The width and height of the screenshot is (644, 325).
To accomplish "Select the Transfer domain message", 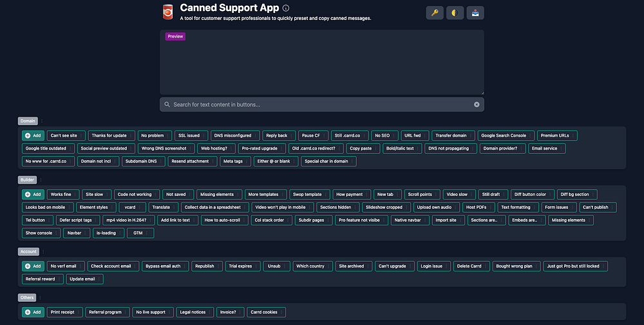I will (453, 135).
